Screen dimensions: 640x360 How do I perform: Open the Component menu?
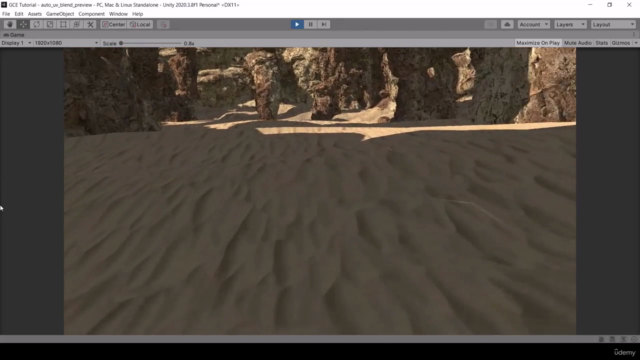click(91, 14)
